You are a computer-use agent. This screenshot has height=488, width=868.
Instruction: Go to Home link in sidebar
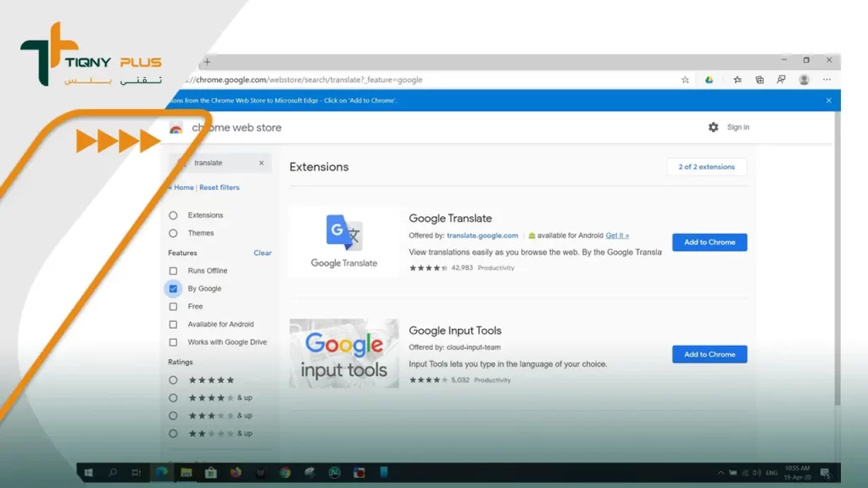pyautogui.click(x=184, y=187)
